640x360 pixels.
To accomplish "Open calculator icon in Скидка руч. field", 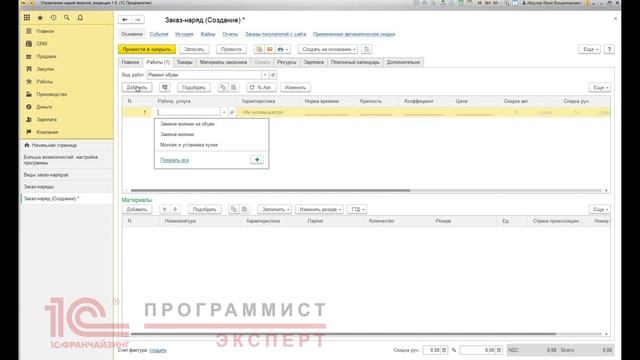I will (x=444, y=350).
